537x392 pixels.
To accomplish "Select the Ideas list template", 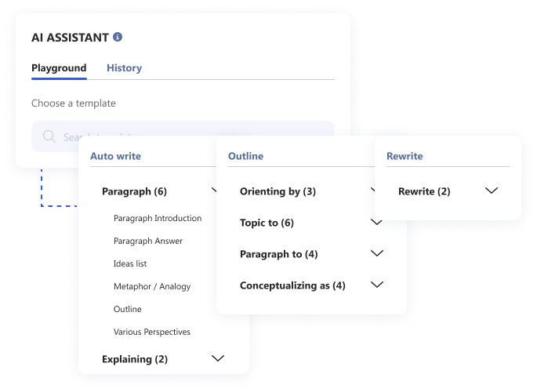I will [x=130, y=263].
